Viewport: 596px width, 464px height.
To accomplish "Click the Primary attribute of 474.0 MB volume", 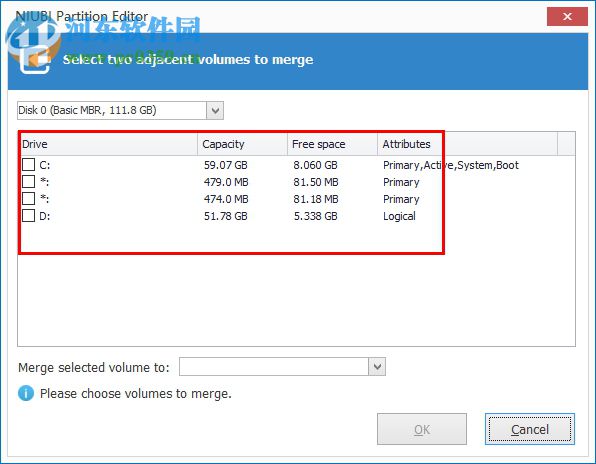I will coord(401,200).
